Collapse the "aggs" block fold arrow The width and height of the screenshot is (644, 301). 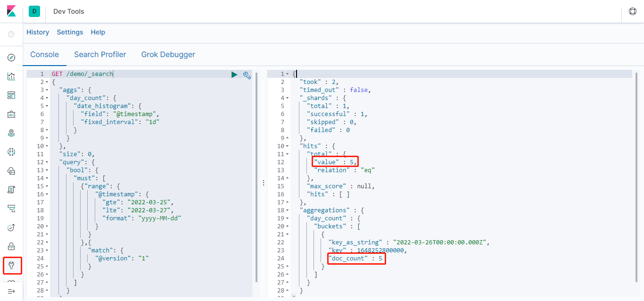point(47,90)
